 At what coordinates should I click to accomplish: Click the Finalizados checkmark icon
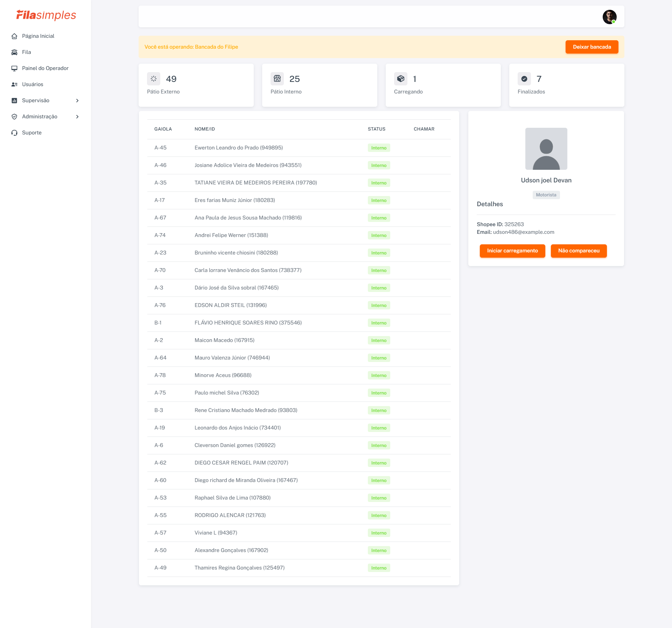click(524, 79)
